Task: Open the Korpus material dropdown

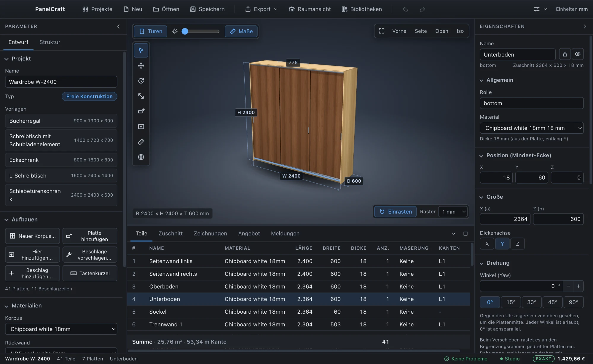Action: tap(61, 329)
